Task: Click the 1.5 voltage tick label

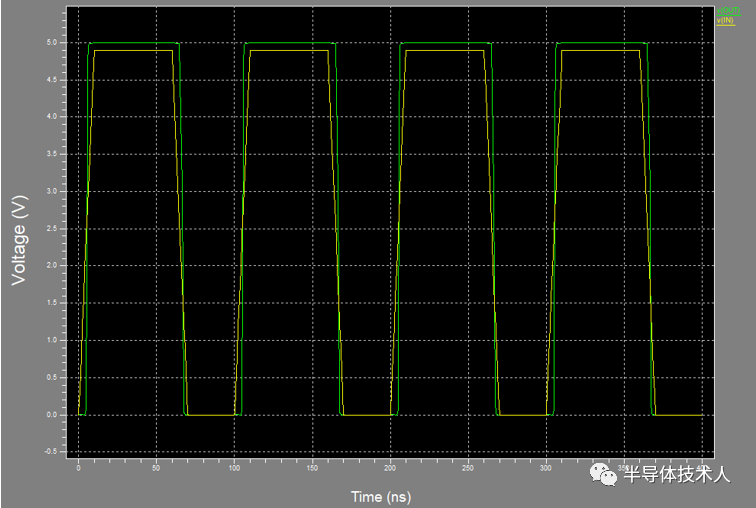Action: [x=52, y=303]
